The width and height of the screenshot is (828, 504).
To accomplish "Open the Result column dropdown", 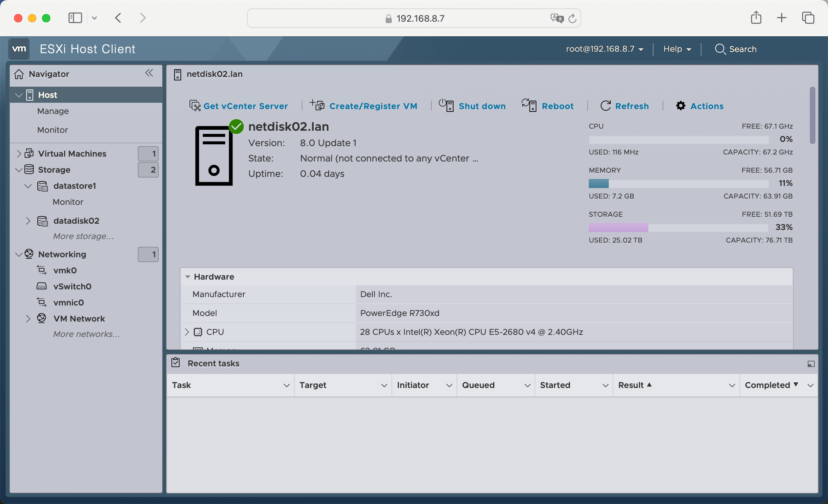I will [732, 385].
